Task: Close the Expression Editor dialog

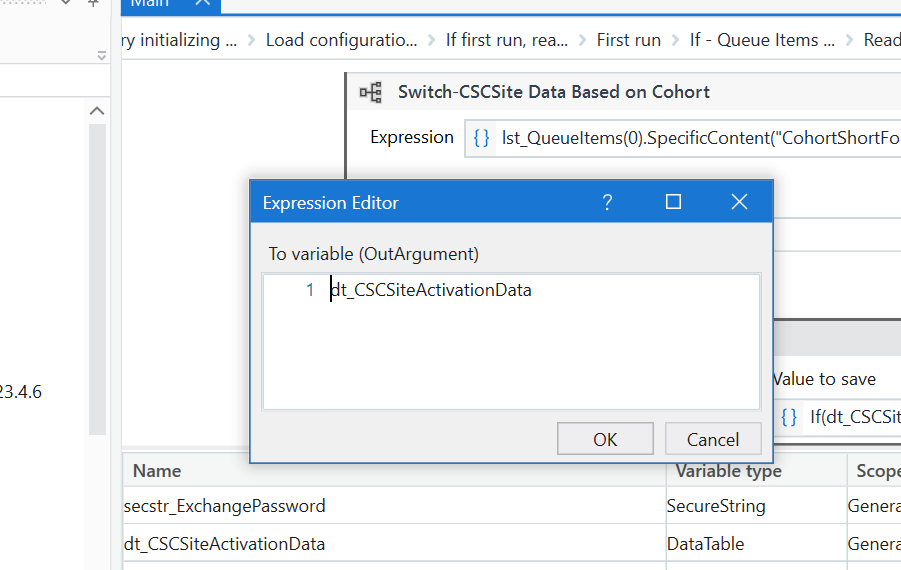Action: pos(739,202)
